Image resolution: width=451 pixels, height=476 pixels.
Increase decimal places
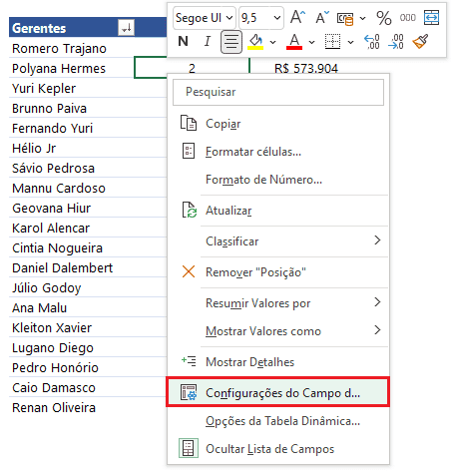point(372,42)
